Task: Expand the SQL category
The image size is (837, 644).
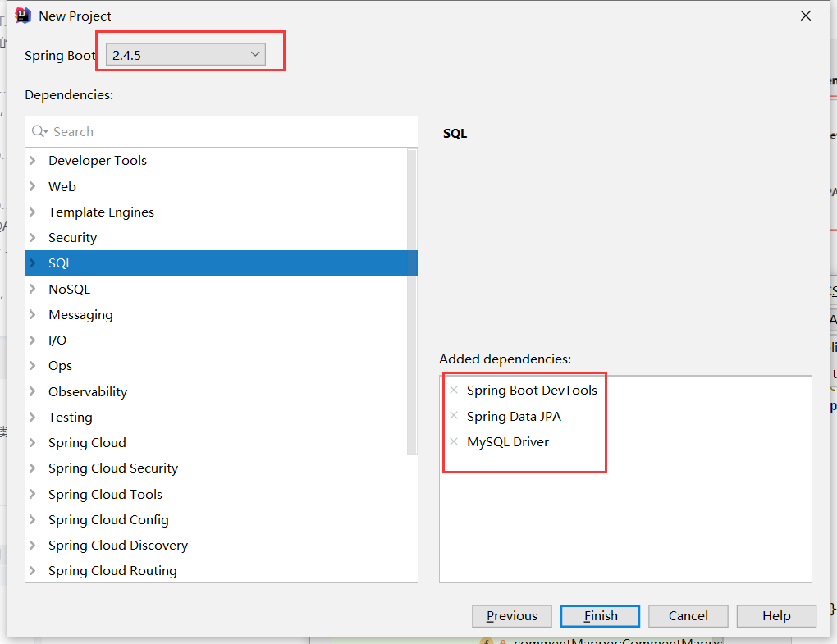Action: [x=33, y=263]
